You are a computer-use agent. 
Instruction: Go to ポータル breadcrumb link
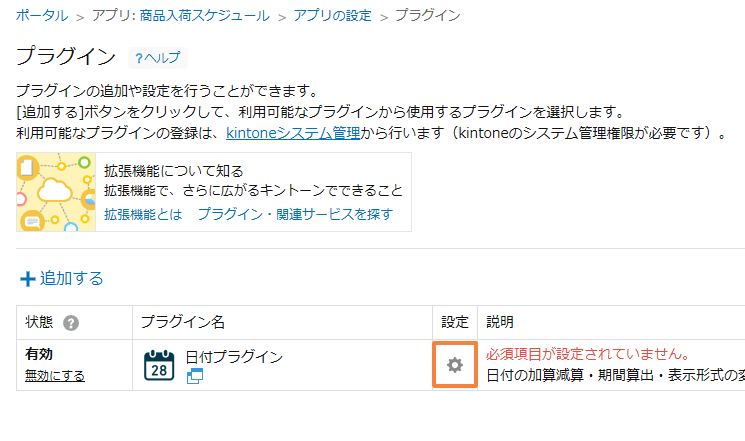click(42, 16)
